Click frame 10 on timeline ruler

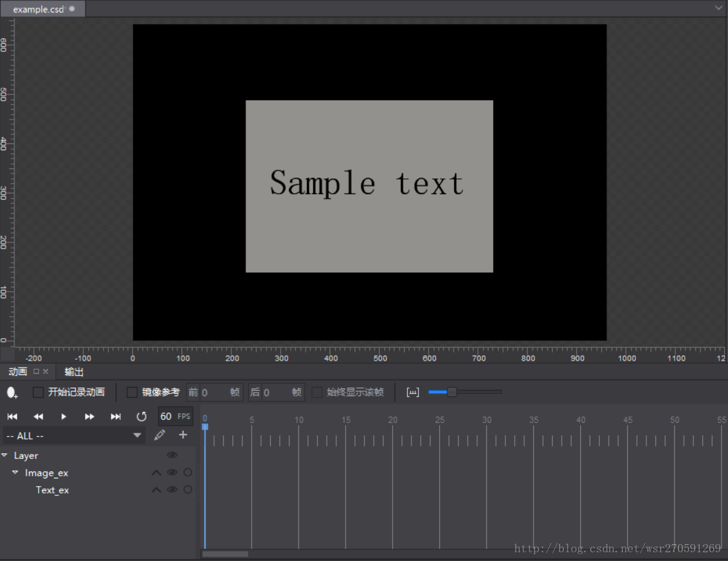299,419
